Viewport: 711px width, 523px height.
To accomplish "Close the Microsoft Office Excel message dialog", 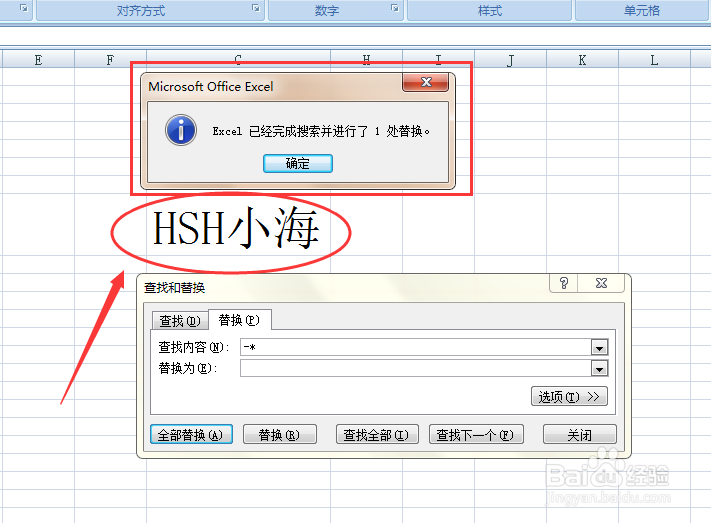I will coord(425,82).
